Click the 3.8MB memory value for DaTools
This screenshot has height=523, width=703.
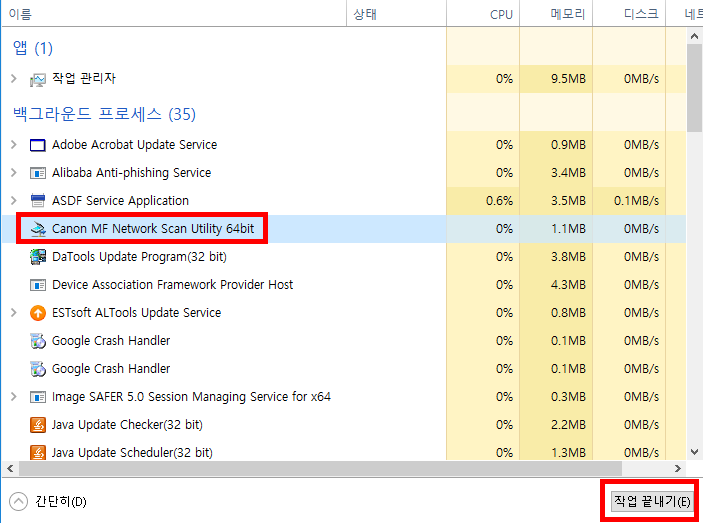(568, 257)
